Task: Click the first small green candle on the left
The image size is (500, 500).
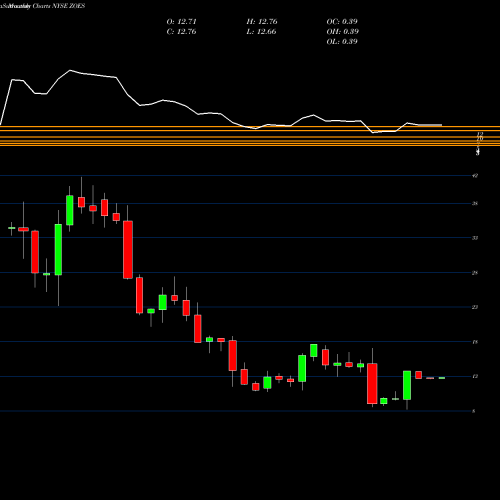Action: coord(12,228)
